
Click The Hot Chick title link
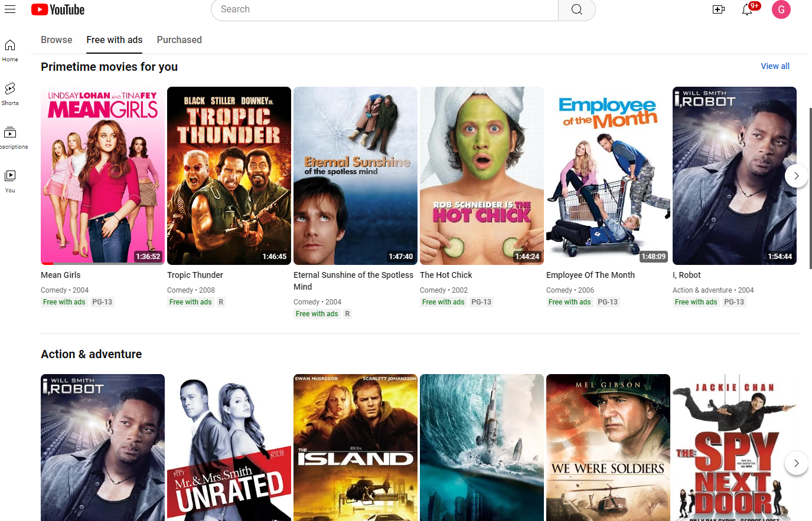tap(446, 275)
